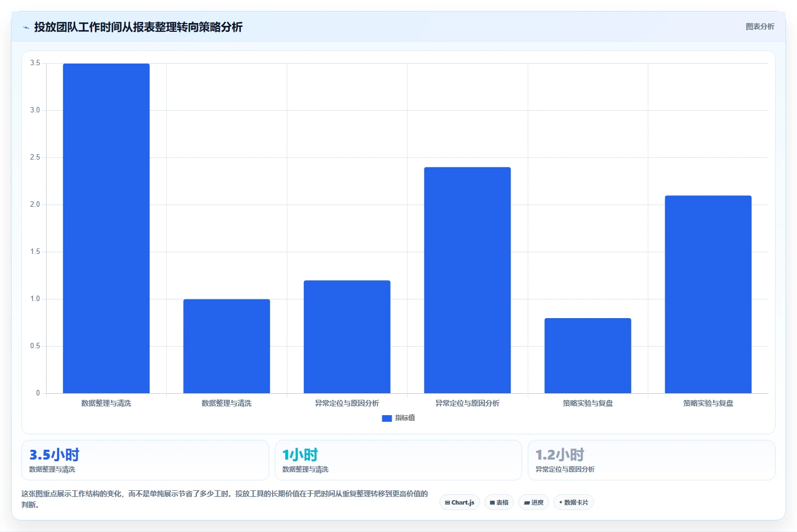Open the 3.5小时 data card

click(145, 460)
